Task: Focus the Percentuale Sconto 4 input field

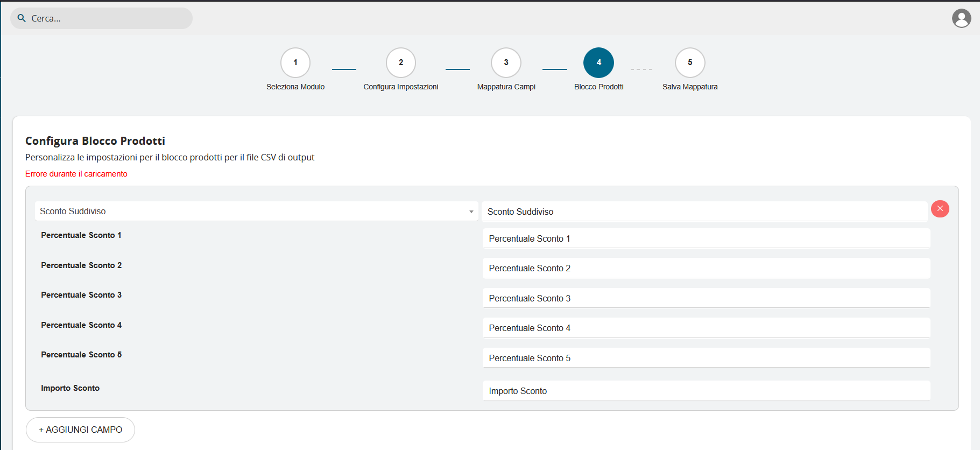Action: [706, 328]
